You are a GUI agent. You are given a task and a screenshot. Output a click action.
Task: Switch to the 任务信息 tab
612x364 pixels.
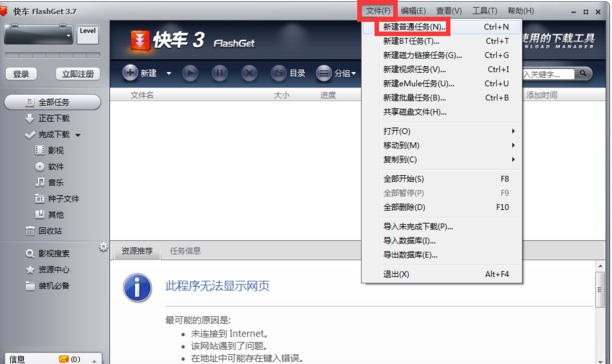[185, 251]
